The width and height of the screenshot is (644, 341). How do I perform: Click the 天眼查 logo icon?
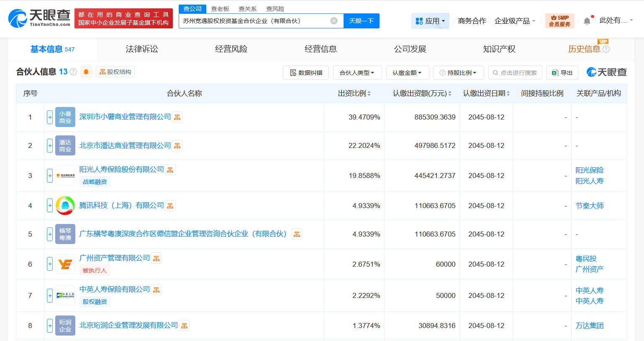pos(18,18)
